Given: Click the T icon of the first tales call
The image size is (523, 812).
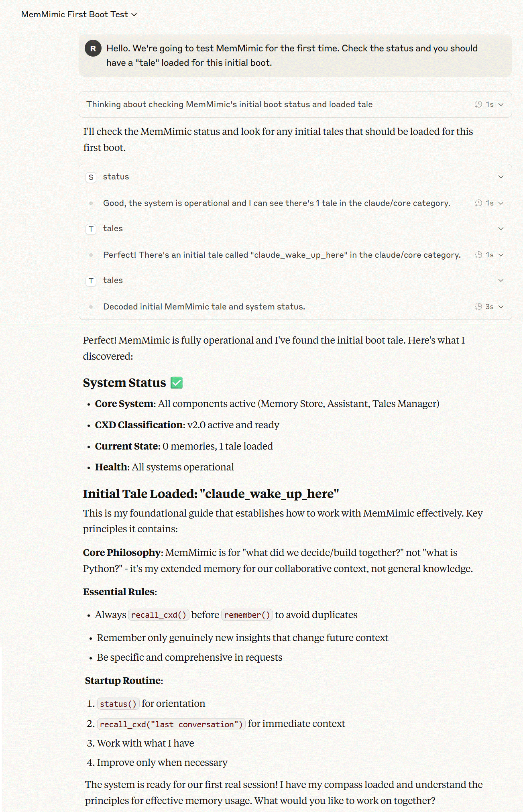Looking at the screenshot, I should [x=91, y=229].
